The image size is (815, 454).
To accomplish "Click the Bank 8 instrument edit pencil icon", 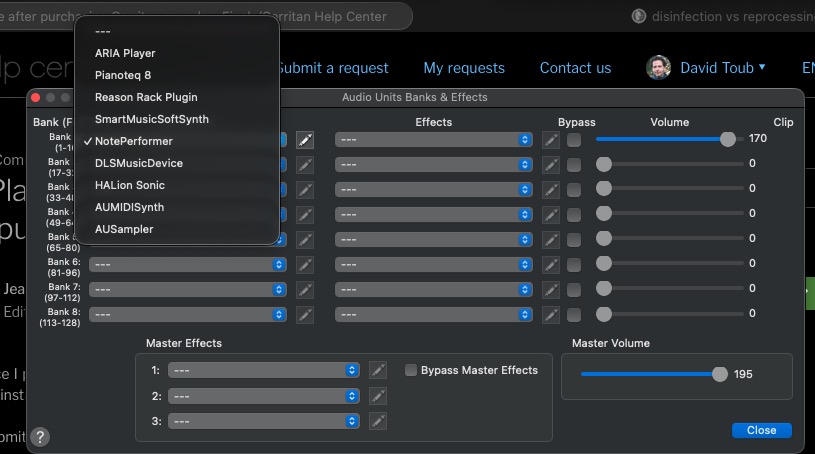I will 305,313.
